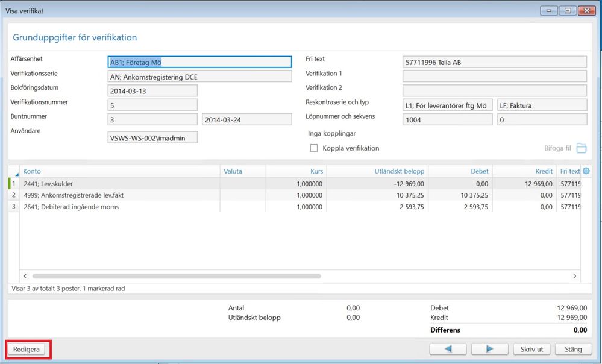Go to previous verification with left arrow
Screen dimensions: 602x364
pyautogui.click(x=448, y=349)
